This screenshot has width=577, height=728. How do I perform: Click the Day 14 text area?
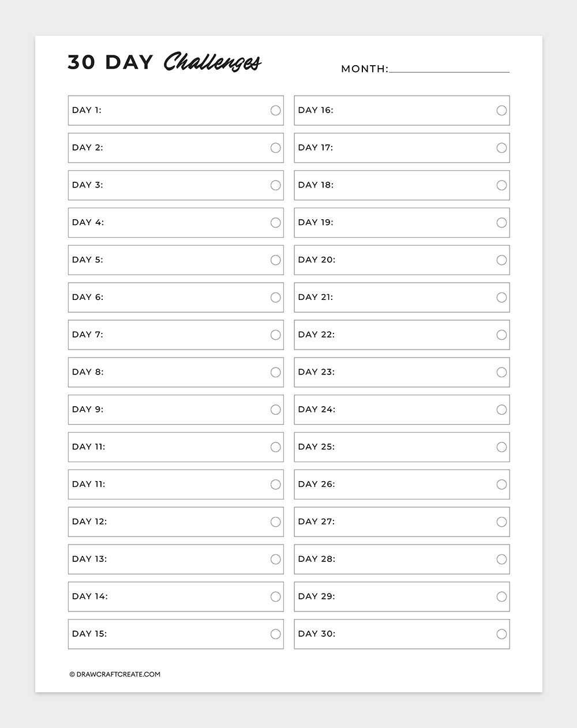click(176, 596)
